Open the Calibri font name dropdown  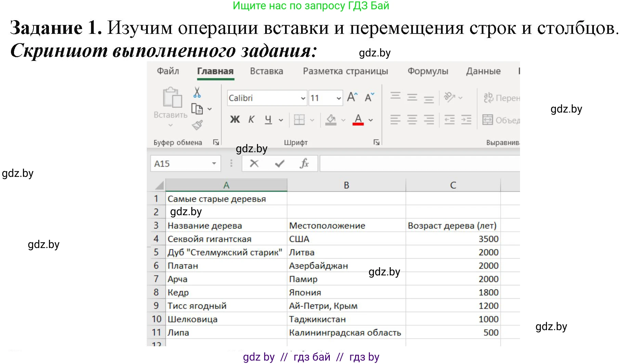302,98
